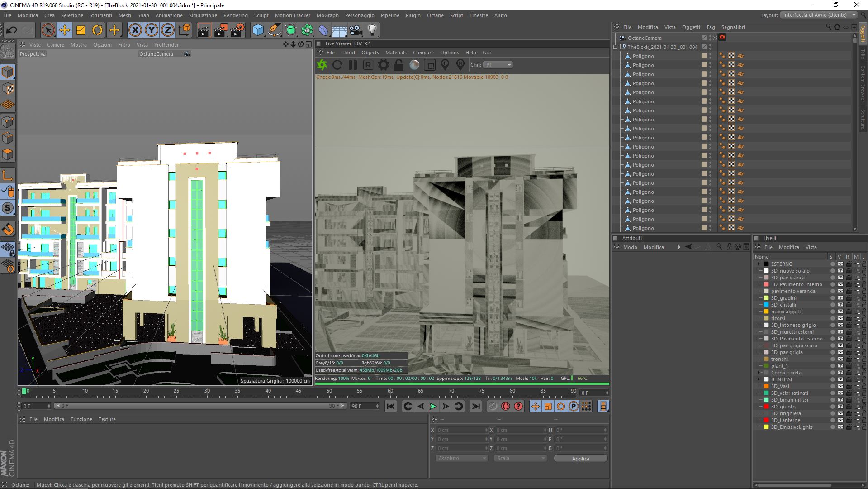Open Octane settings gear in Live Viewer

tap(383, 65)
